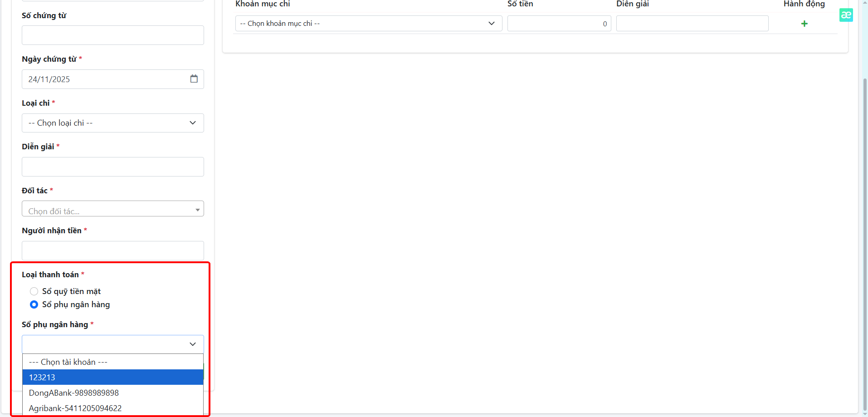The image size is (868, 417).
Task: Click the green plus add row icon
Action: tap(804, 24)
